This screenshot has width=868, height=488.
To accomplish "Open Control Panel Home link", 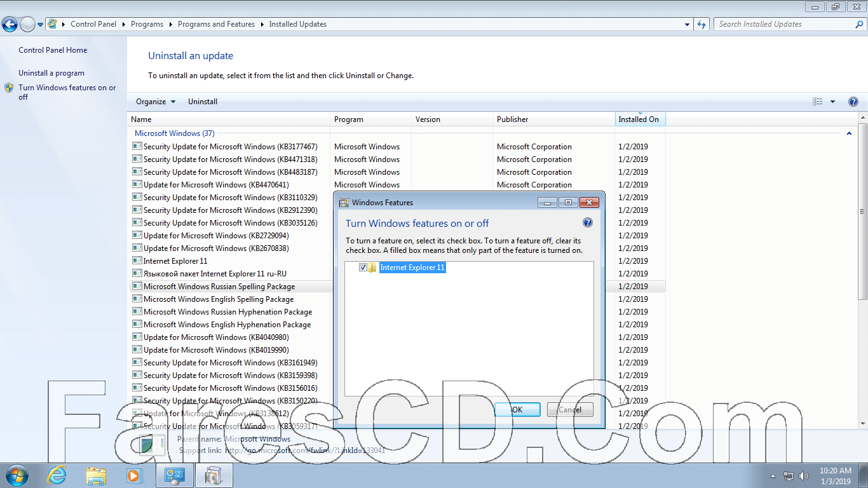I will (x=53, y=50).
